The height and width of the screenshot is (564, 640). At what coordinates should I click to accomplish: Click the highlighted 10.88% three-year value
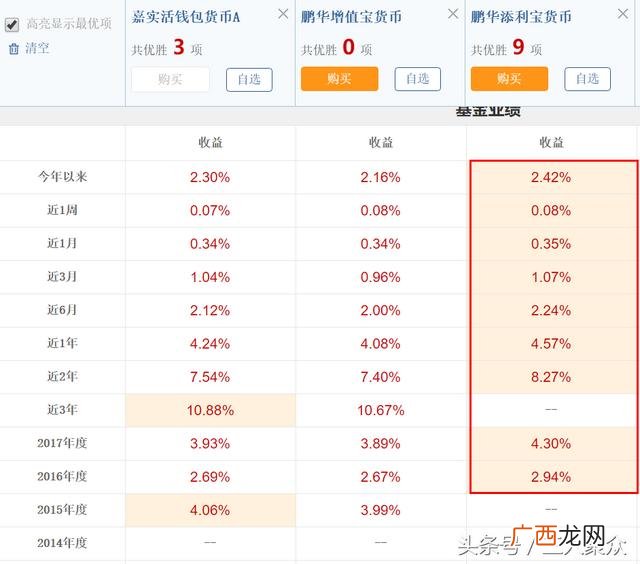210,410
